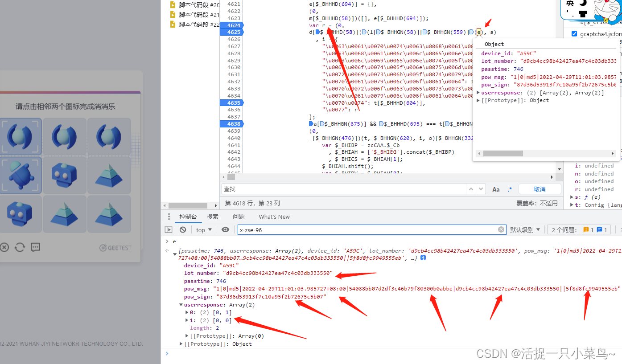Open the captcha feedback speech bubble

36,247
